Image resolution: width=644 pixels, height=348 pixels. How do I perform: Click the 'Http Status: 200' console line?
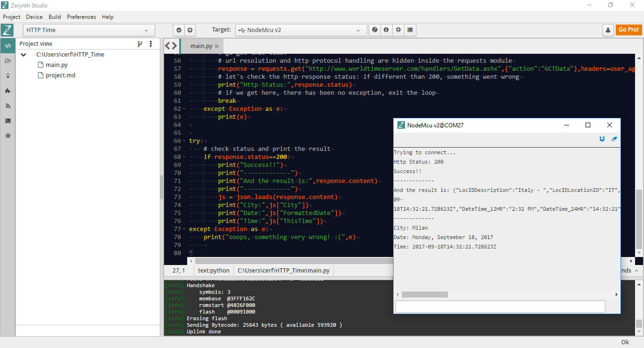pyautogui.click(x=419, y=162)
